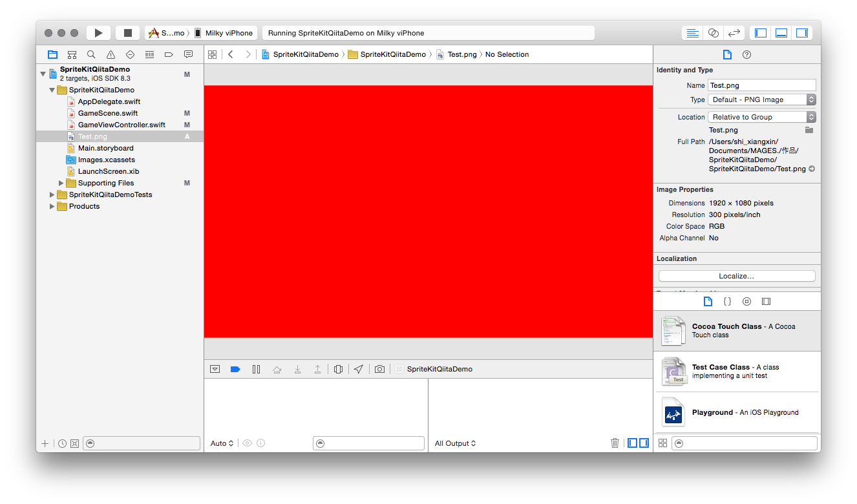The width and height of the screenshot is (857, 504).
Task: Open the Type dropdown for PNG Image
Action: pos(762,100)
